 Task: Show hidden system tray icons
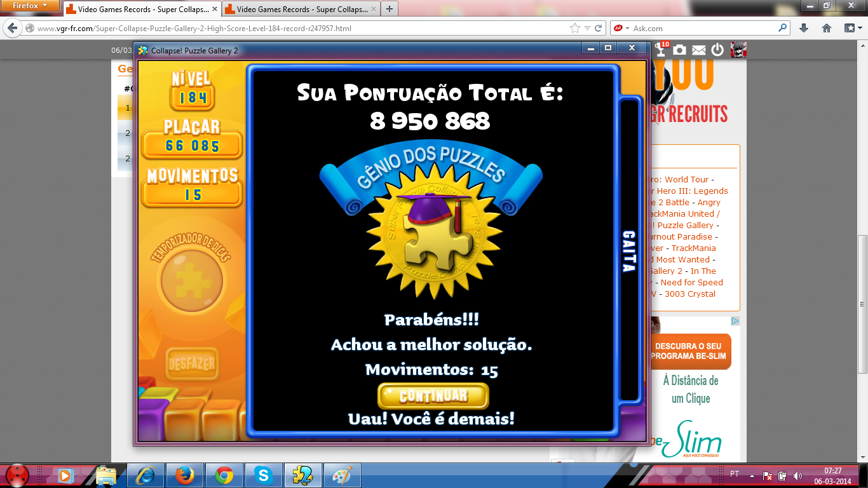point(752,475)
